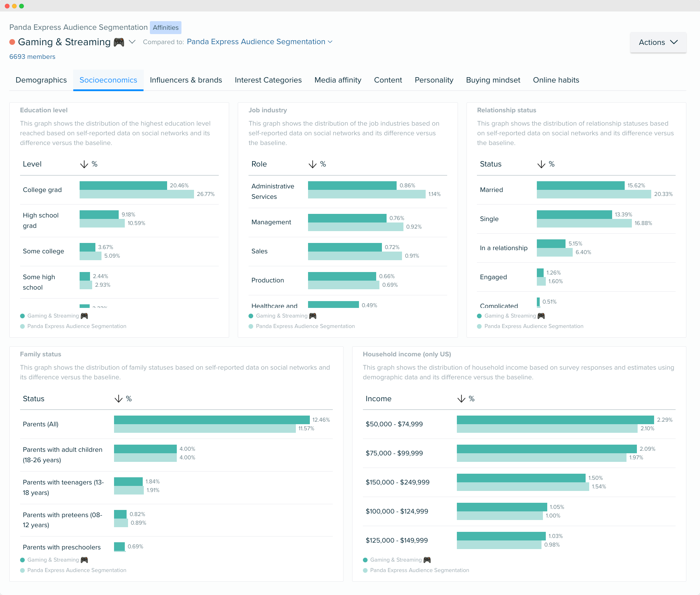Image resolution: width=700 pixels, height=595 pixels.
Task: Select the Socioeconomics tab
Action: tap(108, 80)
